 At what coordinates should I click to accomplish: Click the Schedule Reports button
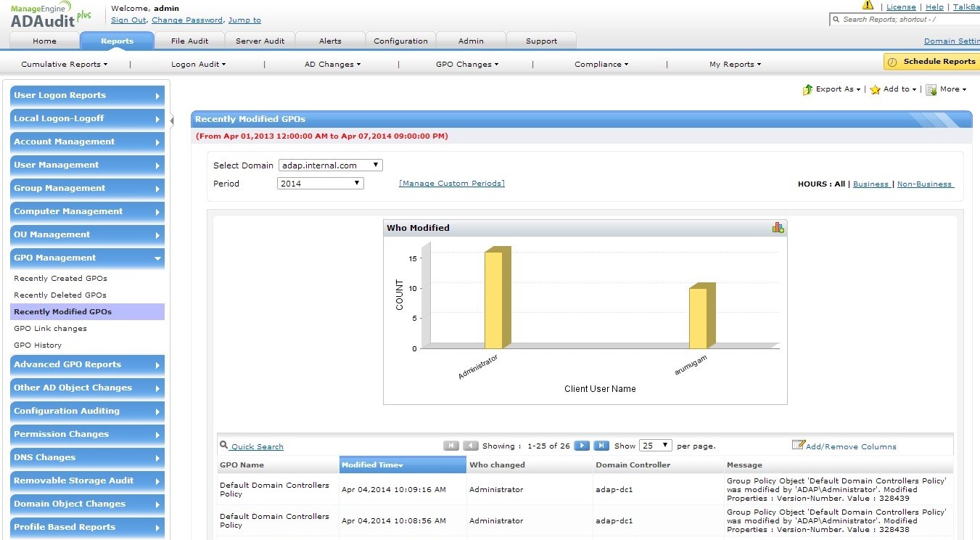(x=932, y=62)
